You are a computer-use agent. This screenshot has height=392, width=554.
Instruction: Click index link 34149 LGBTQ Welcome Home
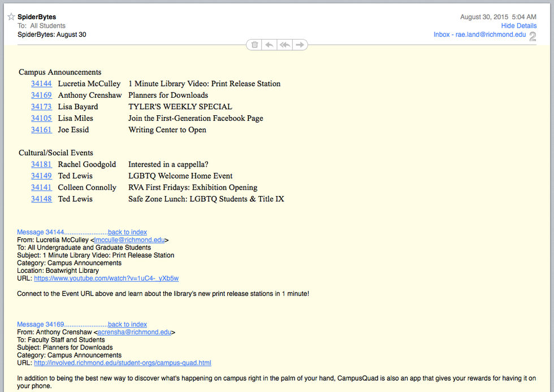pyautogui.click(x=41, y=176)
